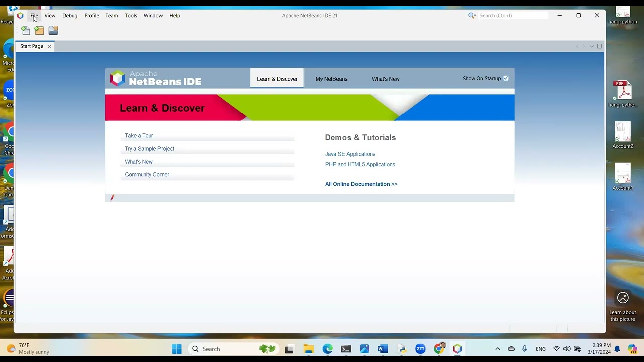Open Google Chrome from the taskbar
644x362 pixels.
point(439,348)
